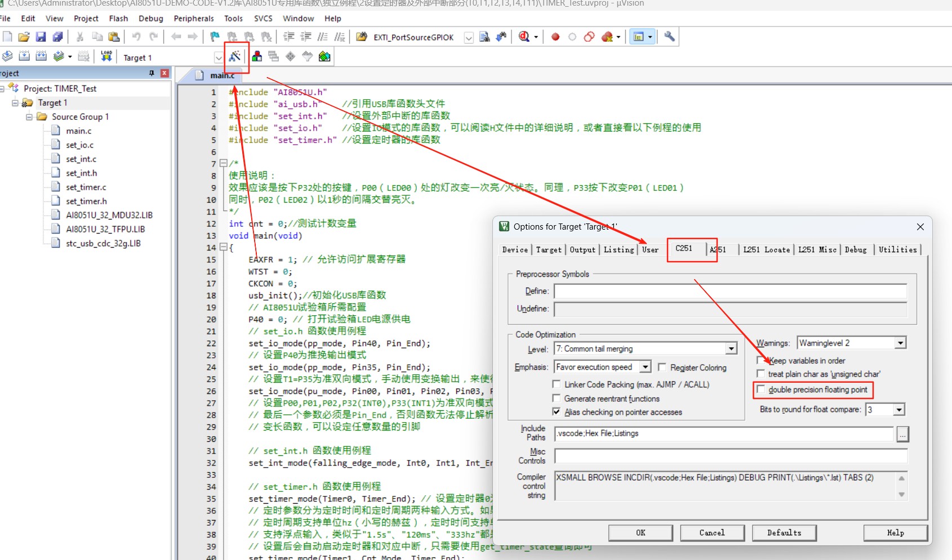This screenshot has width=952, height=560.
Task: Comment selection with the // icon
Action: tap(323, 37)
